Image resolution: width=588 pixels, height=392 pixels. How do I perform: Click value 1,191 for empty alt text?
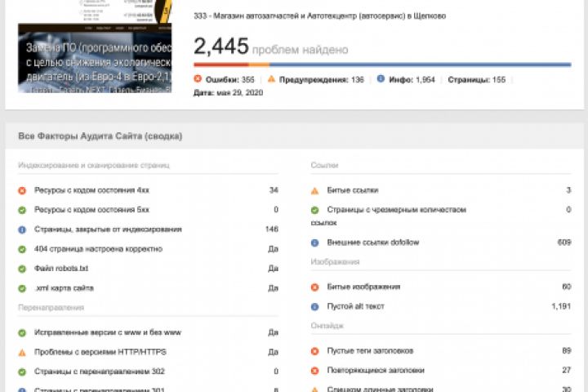(x=561, y=306)
